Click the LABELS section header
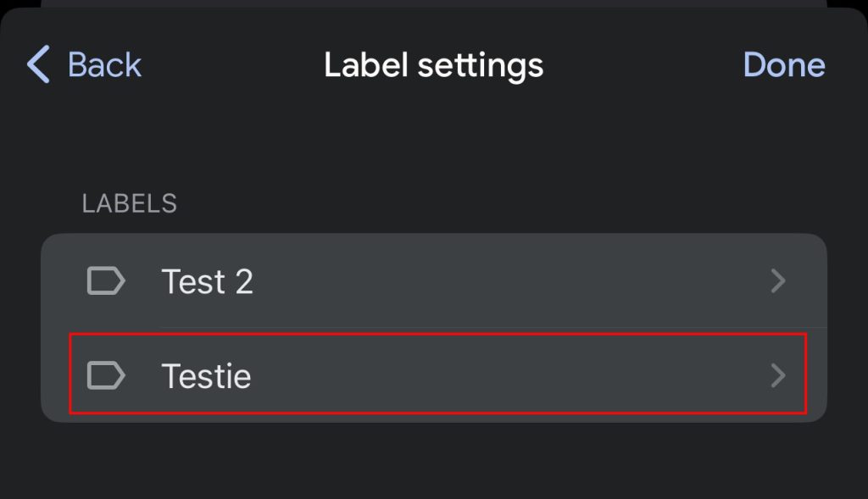868x499 pixels. coord(130,202)
